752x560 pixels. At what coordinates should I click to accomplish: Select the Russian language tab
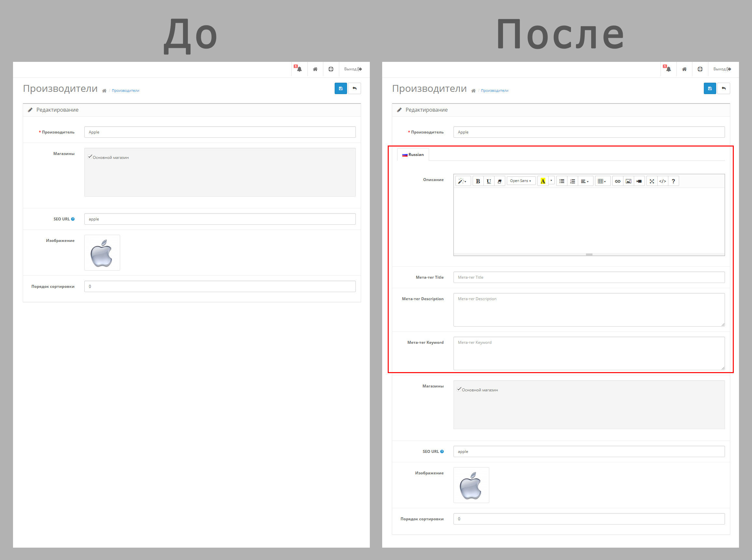click(x=413, y=155)
